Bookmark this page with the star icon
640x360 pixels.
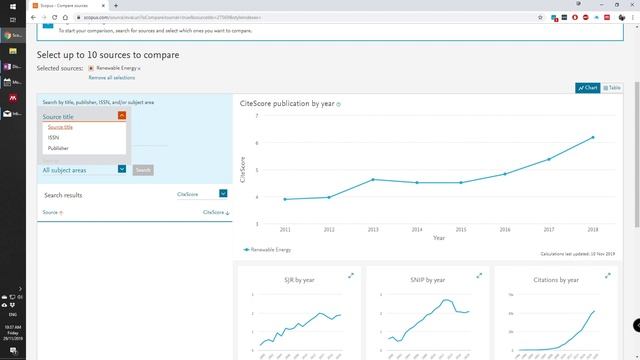[540, 18]
